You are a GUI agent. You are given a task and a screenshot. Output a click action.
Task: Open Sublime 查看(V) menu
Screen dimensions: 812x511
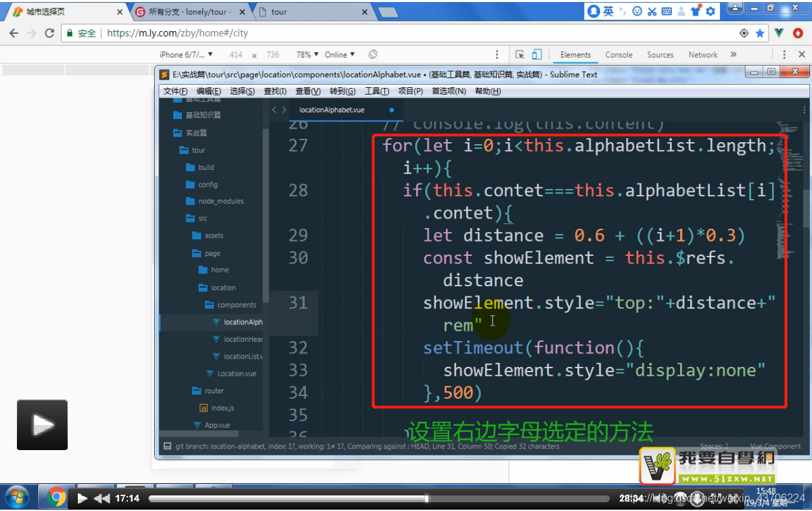pyautogui.click(x=308, y=91)
